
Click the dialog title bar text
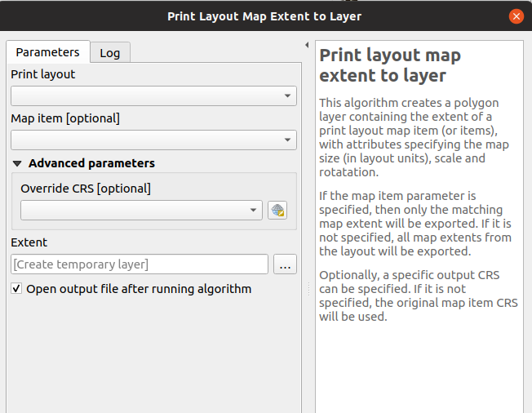click(264, 16)
